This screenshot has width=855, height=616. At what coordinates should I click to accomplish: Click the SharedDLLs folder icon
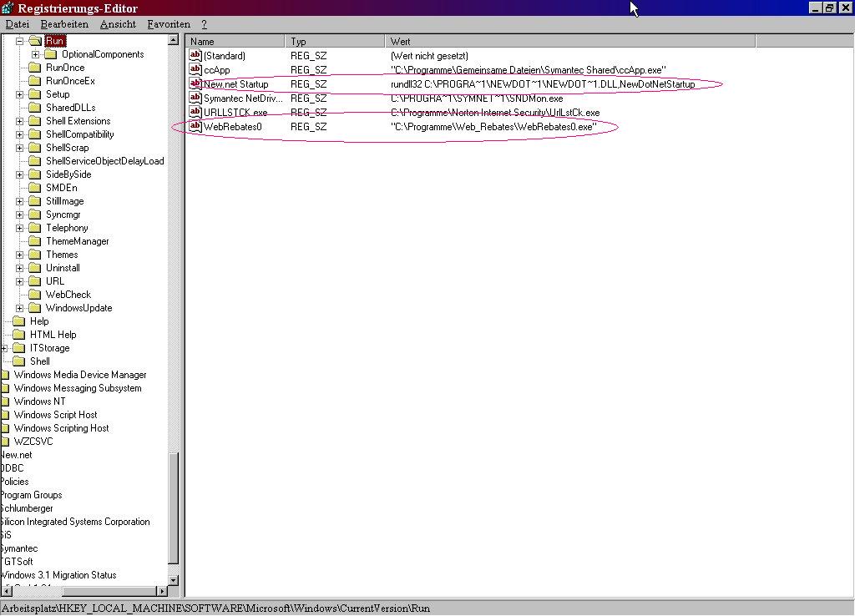(x=35, y=108)
